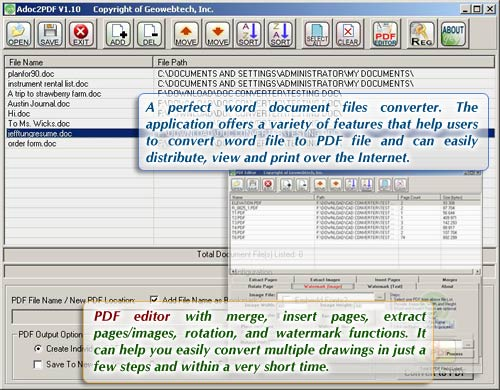The height and width of the screenshot is (390, 500).
Task: Move selected file up with MOVE arrow
Action: pos(186,34)
